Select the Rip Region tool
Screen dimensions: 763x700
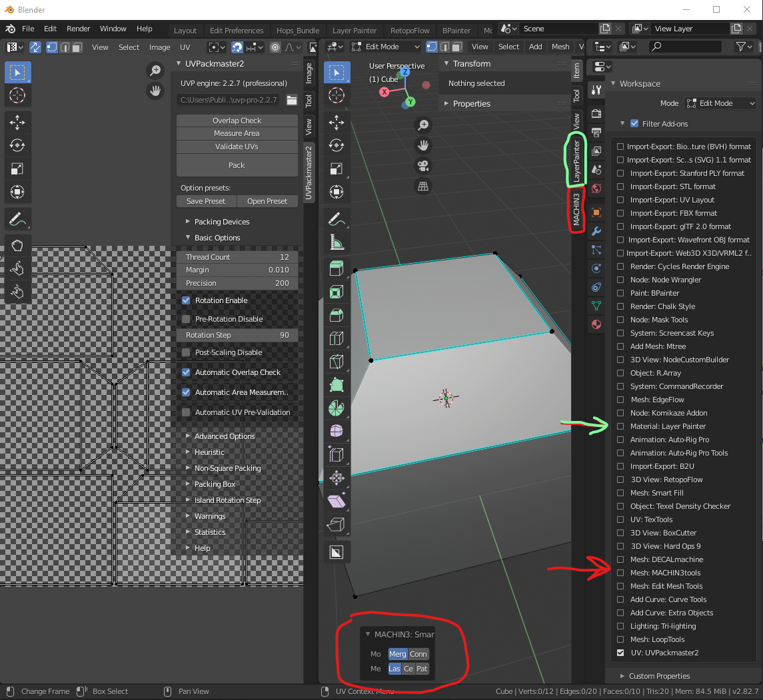[x=337, y=525]
